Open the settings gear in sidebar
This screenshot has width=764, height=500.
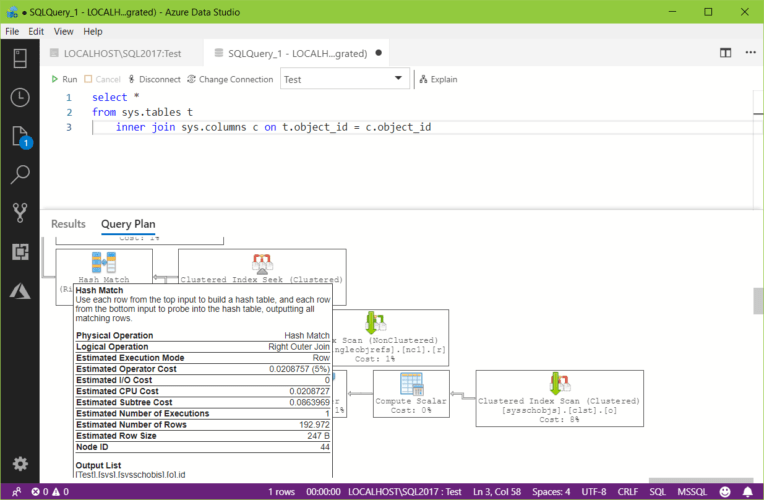pyautogui.click(x=20, y=463)
